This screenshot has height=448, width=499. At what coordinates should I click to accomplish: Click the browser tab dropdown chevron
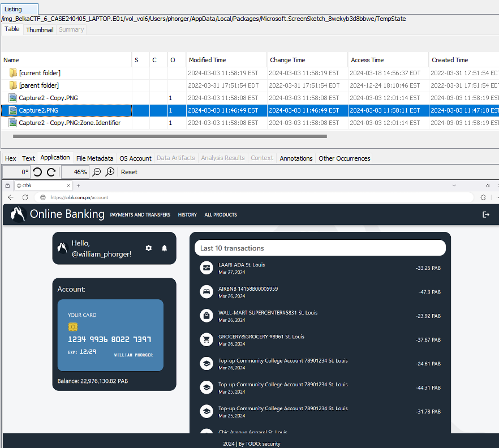(x=454, y=186)
